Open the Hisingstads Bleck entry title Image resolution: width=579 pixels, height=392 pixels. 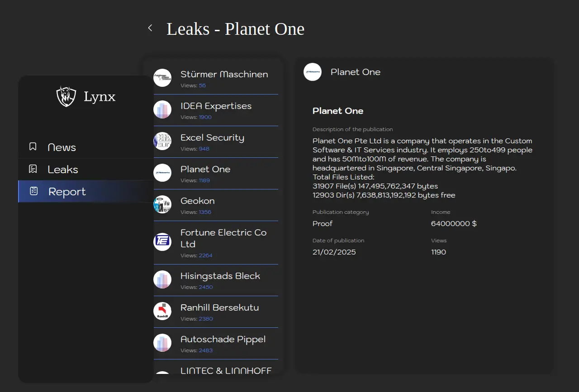coord(220,276)
